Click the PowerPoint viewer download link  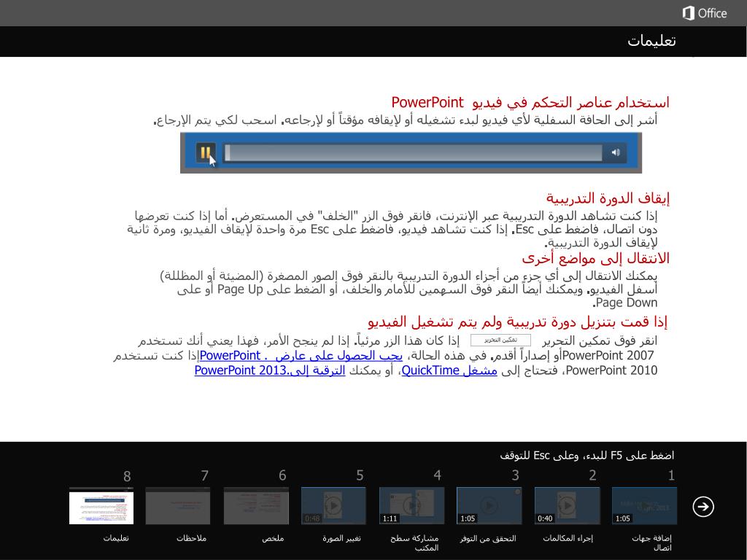pos(301,355)
